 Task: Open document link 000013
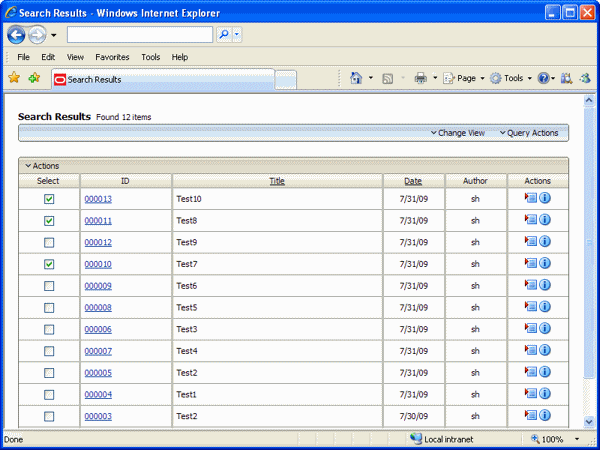point(98,199)
